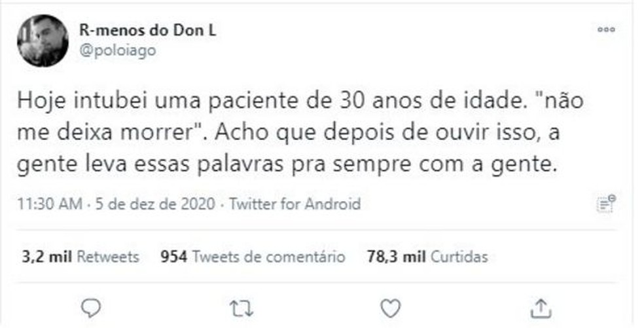This screenshot has height=328, width=644.
Task: Open the @poloiago handle link
Action: point(117,50)
